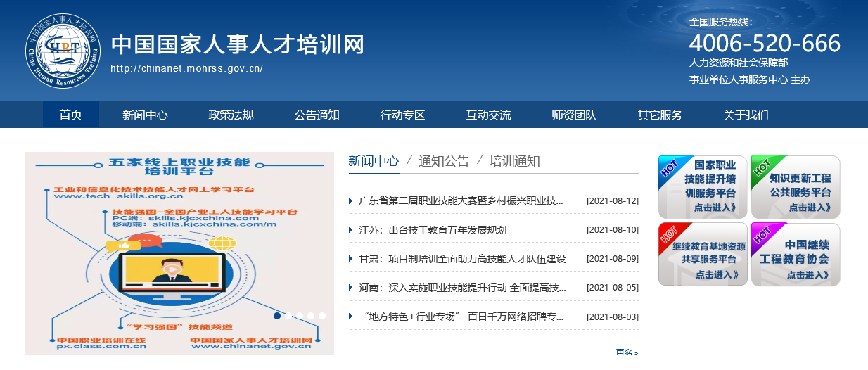Open the 五家线上职业技能培训平台 slideshow image
The height and width of the screenshot is (370, 868).
coord(179,253)
